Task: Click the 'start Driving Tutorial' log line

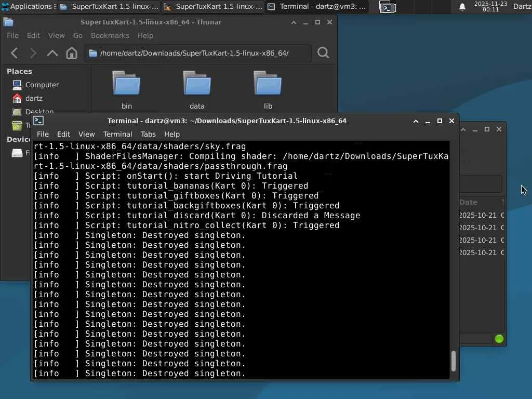Action: click(x=166, y=176)
